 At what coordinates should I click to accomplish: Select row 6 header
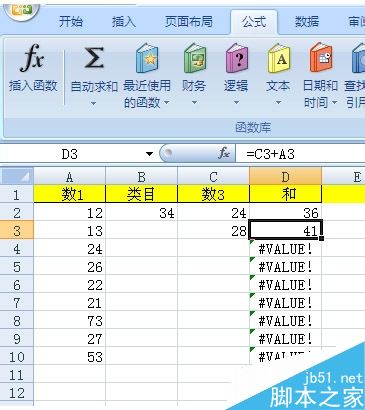(x=17, y=284)
